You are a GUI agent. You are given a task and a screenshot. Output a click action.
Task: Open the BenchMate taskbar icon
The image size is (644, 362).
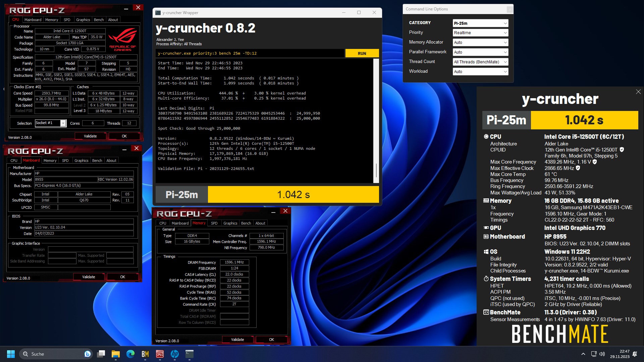[145, 354]
